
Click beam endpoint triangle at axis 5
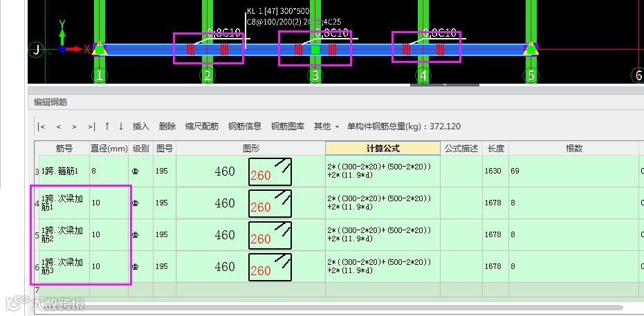[531, 49]
